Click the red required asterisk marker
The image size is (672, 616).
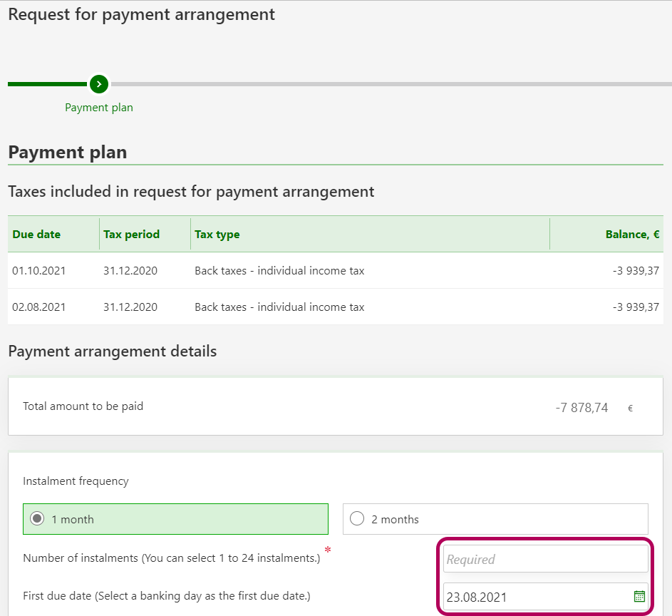tap(328, 550)
